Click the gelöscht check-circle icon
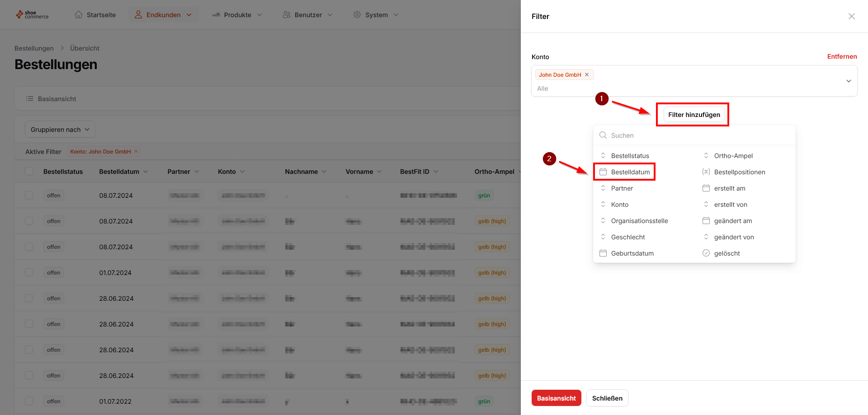The image size is (868, 415). pos(706,253)
